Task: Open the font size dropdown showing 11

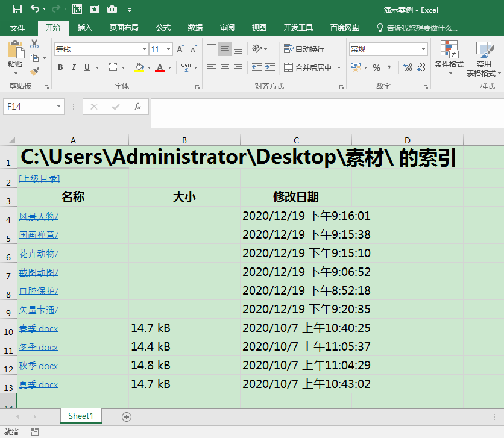Action: pos(168,49)
